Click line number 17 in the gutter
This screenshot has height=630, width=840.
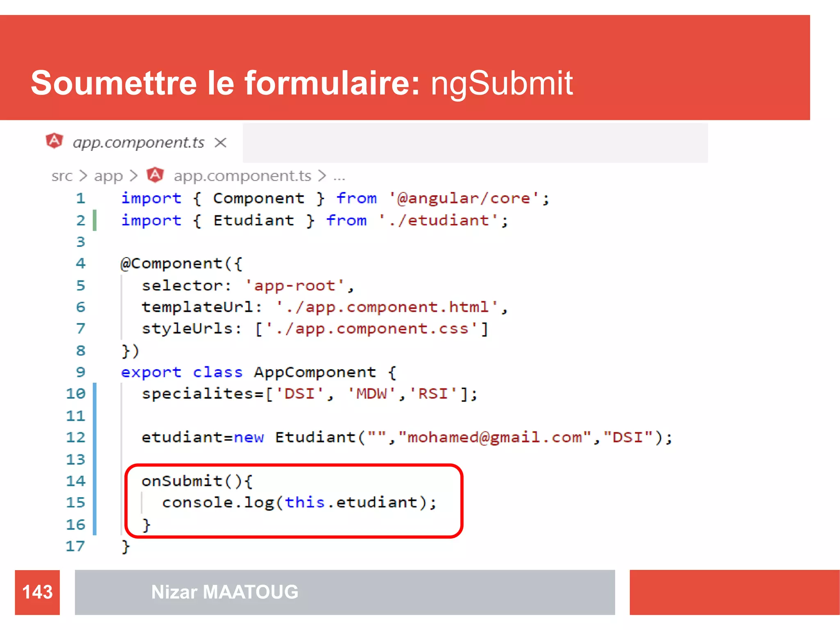(76, 546)
